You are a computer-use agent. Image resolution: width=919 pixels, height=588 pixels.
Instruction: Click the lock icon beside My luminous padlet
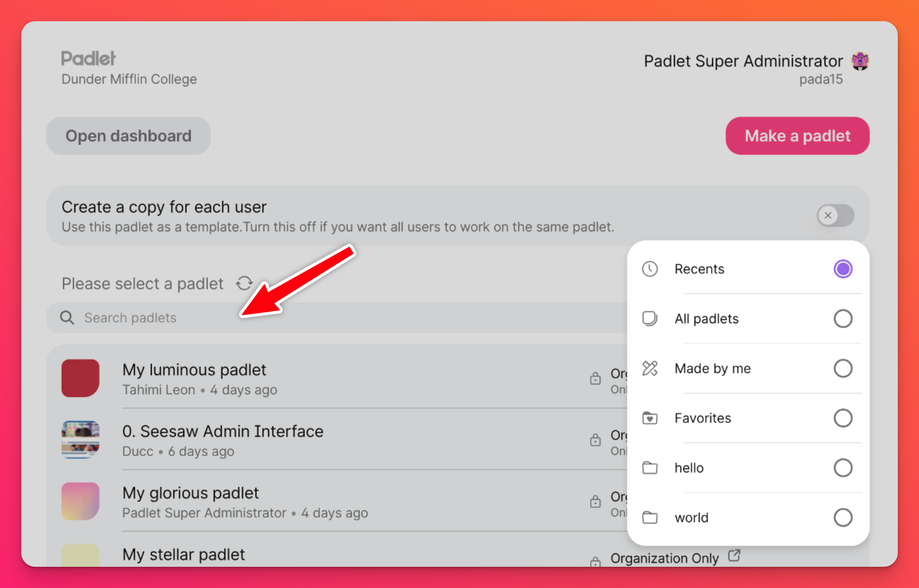click(x=595, y=378)
